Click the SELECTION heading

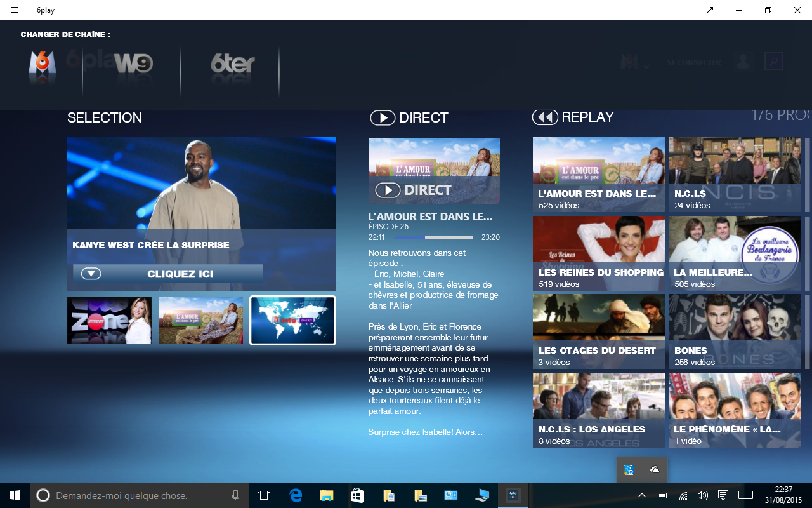(x=105, y=117)
